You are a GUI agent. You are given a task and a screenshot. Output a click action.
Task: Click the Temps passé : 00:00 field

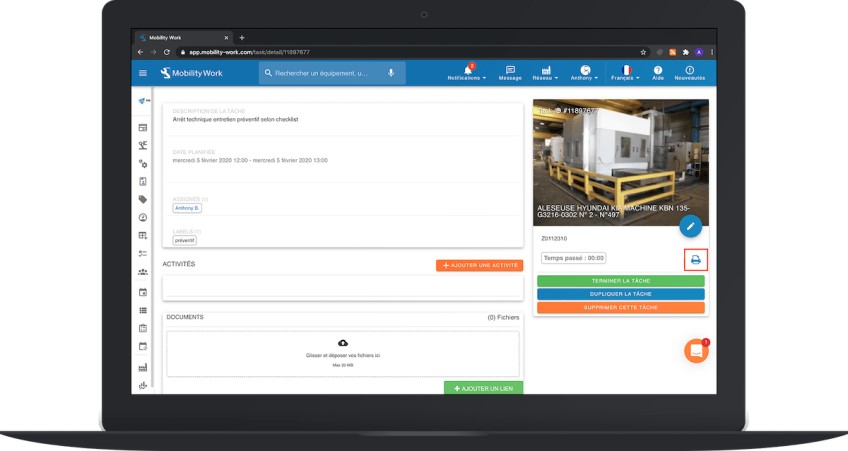pos(573,258)
